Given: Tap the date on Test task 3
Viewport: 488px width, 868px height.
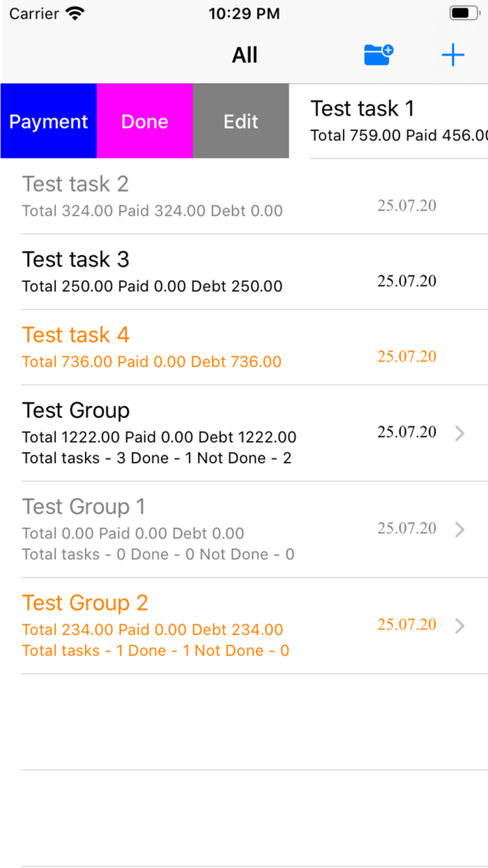Looking at the screenshot, I should [x=407, y=281].
